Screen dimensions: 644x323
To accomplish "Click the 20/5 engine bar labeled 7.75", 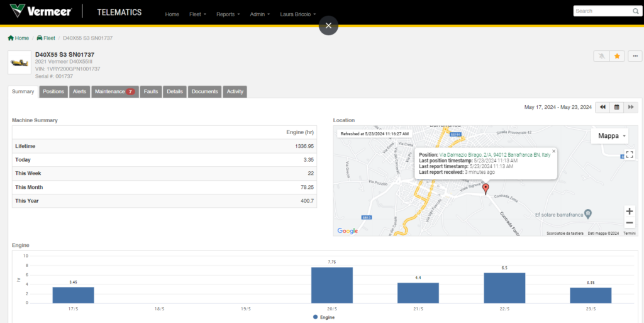I will click(332, 285).
